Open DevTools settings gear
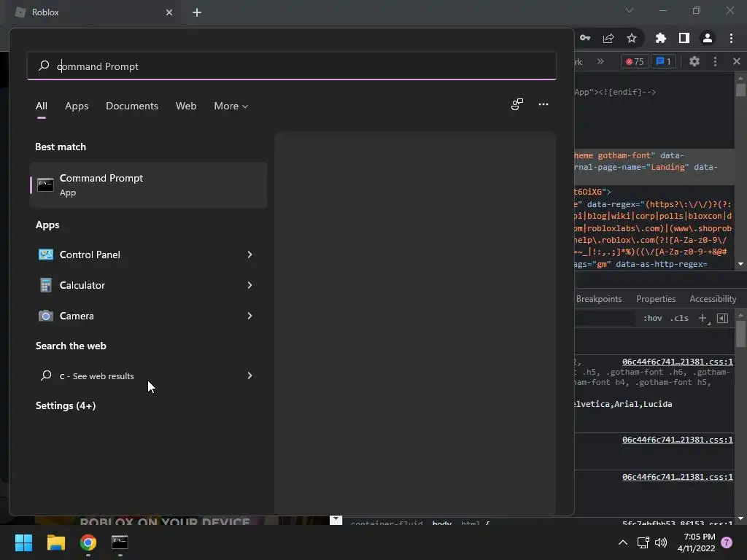The image size is (747, 560). pyautogui.click(x=694, y=61)
